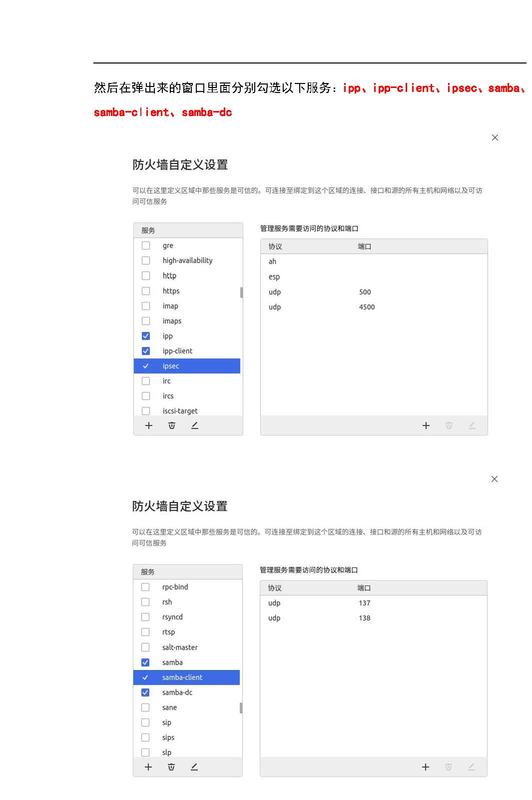The width and height of the screenshot is (532, 800).
Task: Click the lower service list scrollbar handle
Action: click(241, 708)
